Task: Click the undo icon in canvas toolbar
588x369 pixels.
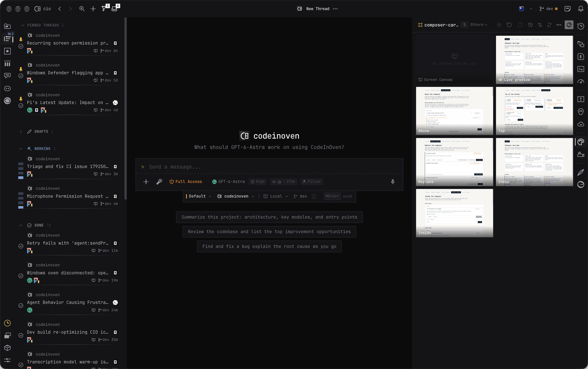Action: pos(509,25)
